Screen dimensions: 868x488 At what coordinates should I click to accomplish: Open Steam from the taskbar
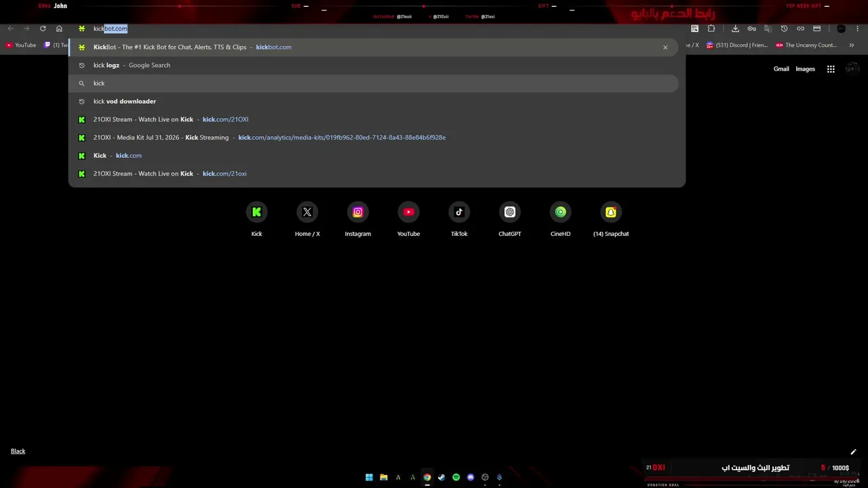coord(441,477)
